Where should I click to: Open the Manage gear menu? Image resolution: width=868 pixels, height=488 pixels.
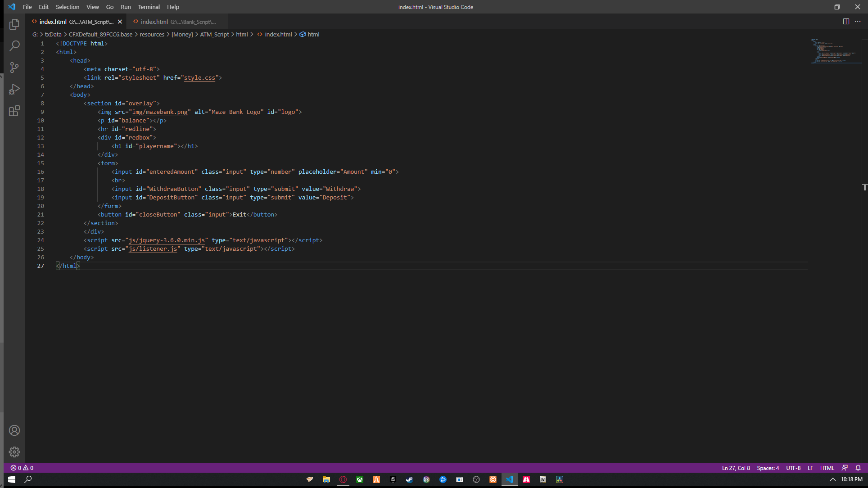14,452
